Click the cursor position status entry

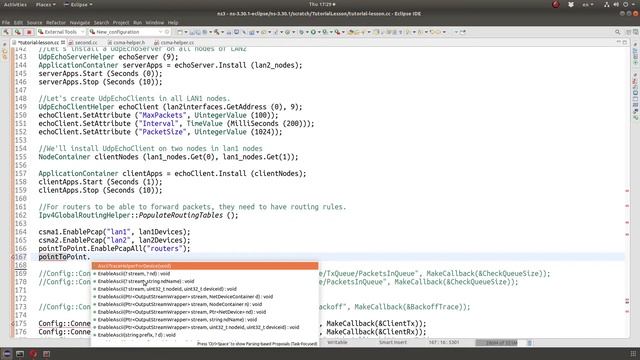click(444, 342)
